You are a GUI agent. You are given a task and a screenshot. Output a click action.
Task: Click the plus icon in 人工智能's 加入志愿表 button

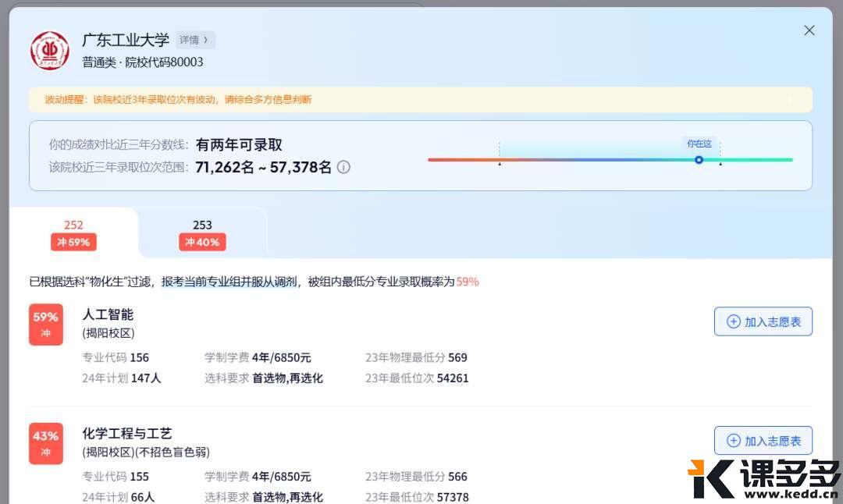pos(734,321)
